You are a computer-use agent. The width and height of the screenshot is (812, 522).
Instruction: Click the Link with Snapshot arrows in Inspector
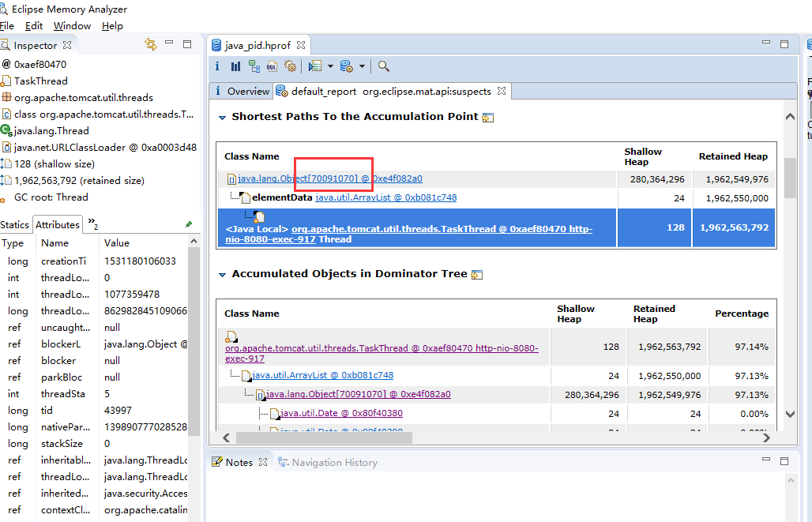(x=151, y=45)
